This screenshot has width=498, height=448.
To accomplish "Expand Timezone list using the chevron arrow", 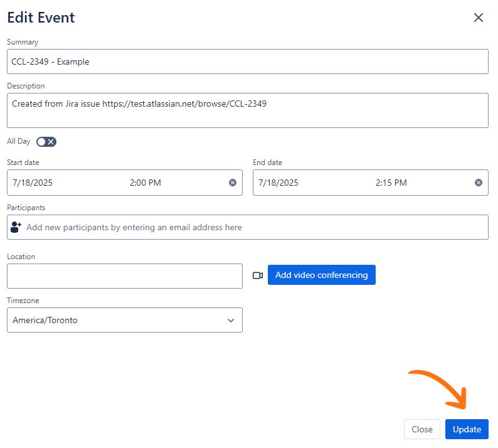I will pos(231,321).
